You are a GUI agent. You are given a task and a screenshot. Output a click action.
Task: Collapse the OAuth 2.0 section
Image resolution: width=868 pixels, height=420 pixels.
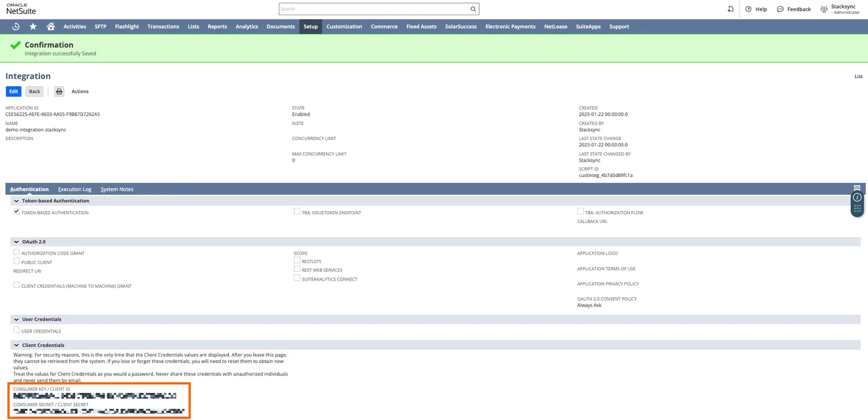click(x=16, y=242)
